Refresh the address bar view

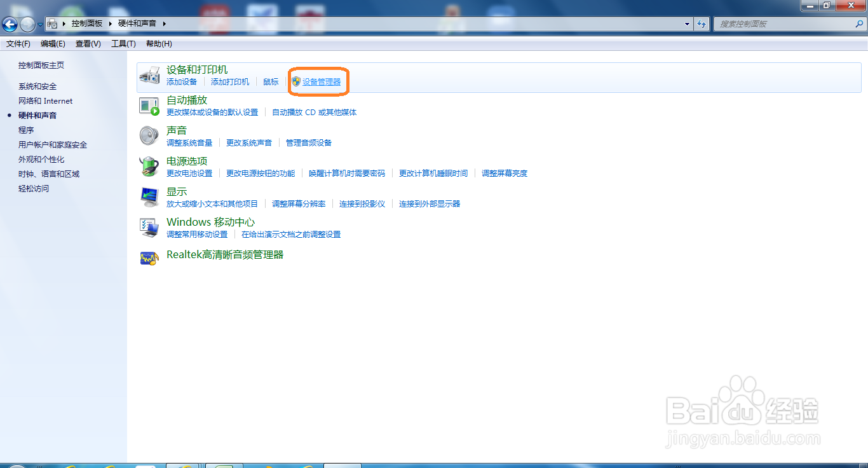702,24
